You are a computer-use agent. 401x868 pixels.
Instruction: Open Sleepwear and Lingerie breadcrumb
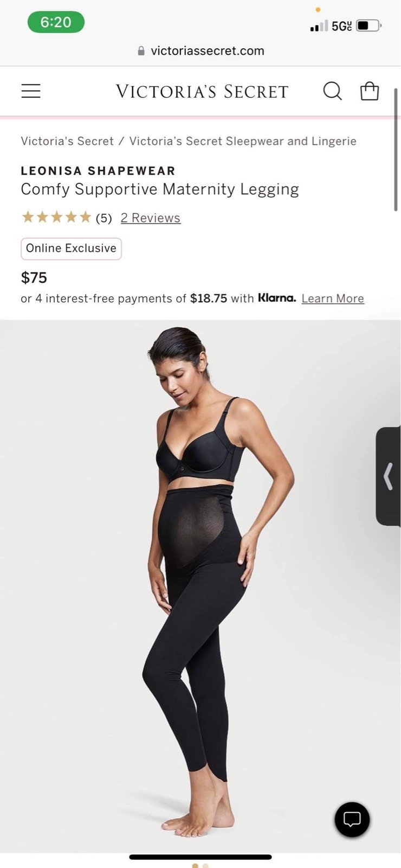click(x=243, y=141)
